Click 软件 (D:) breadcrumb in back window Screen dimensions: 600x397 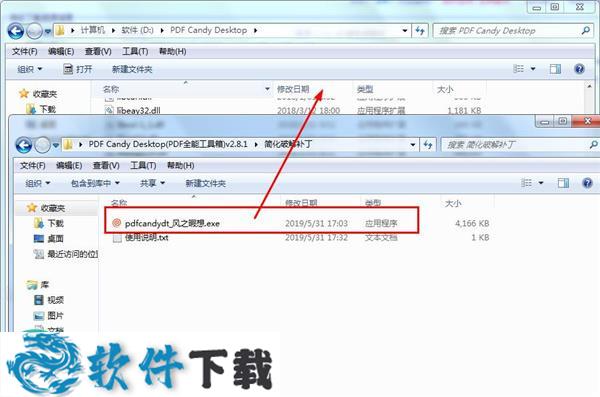point(137,30)
